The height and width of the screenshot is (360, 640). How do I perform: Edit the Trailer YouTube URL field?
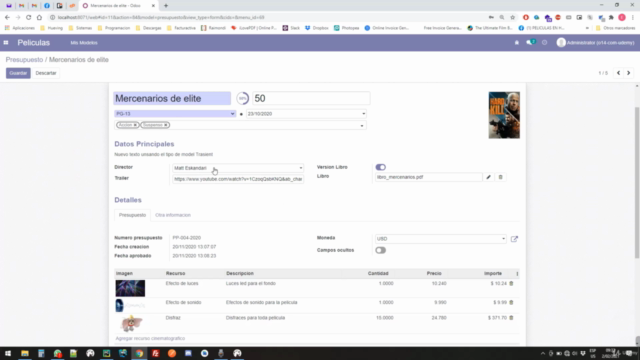(238, 179)
